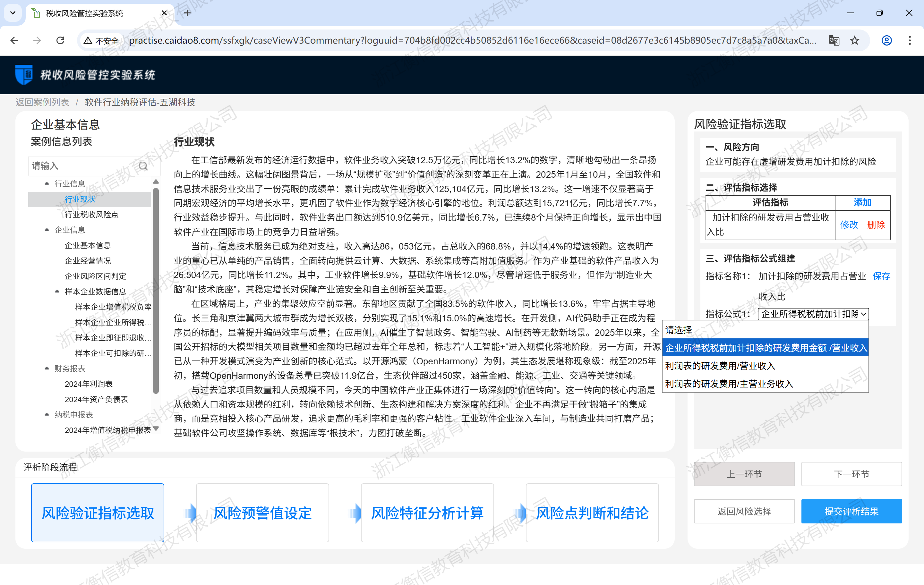
Task: Collapse the 财务报表 tree section
Action: pos(47,368)
